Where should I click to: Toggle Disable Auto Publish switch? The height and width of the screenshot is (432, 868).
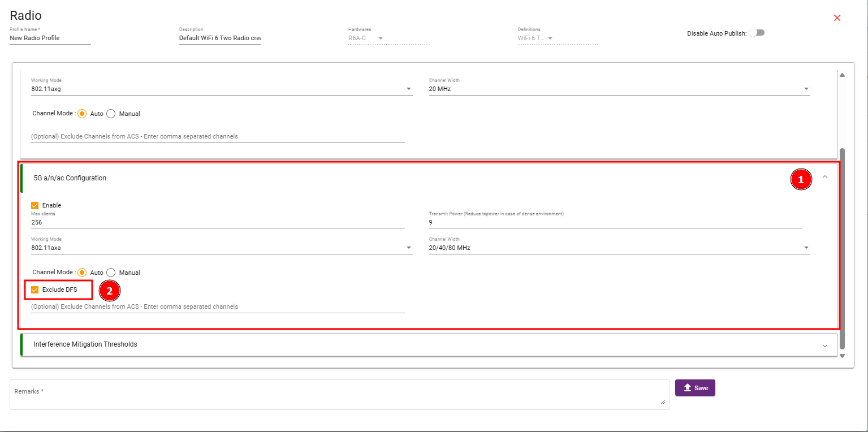pyautogui.click(x=756, y=33)
